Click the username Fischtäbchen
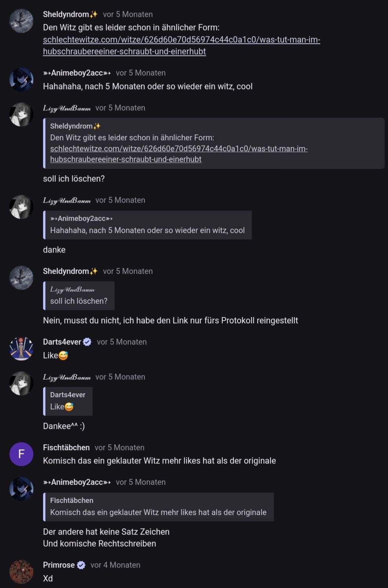Viewport: 388px width, 588px height. pos(66,447)
